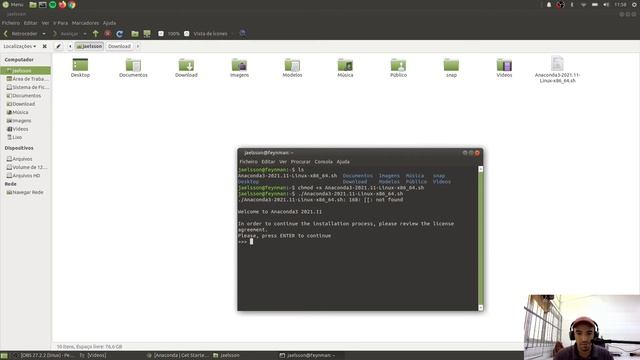Screen dimensions: 640x360
Task: Click Retroceder back button
Action: [x=20, y=34]
